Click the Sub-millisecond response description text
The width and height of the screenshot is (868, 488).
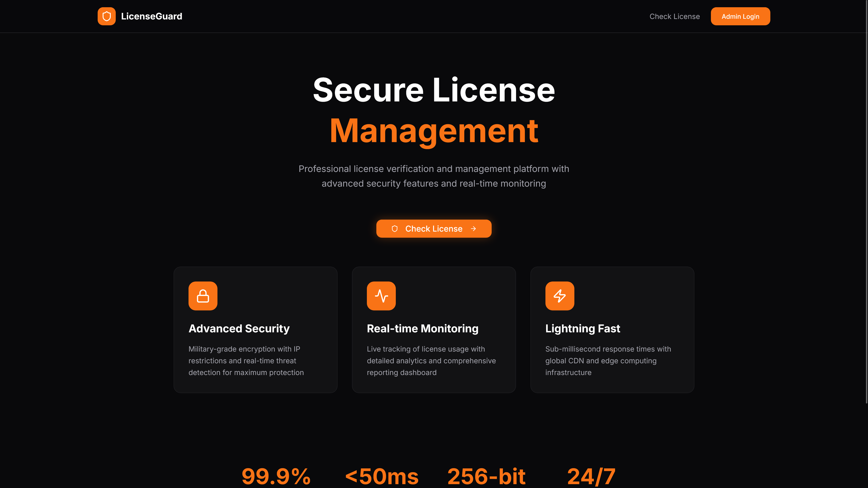[608, 361]
